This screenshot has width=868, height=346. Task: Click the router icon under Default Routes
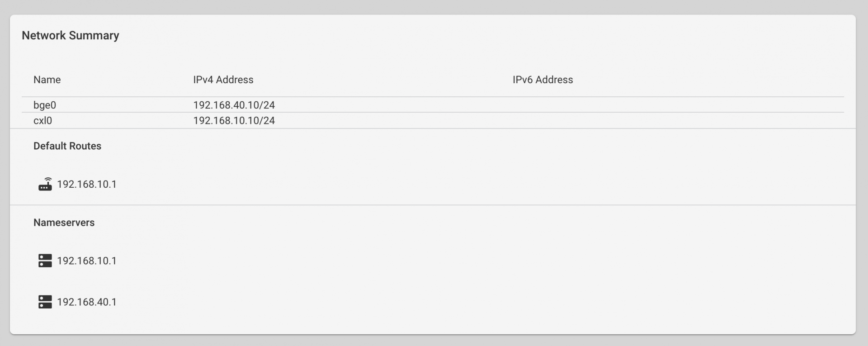(45, 184)
